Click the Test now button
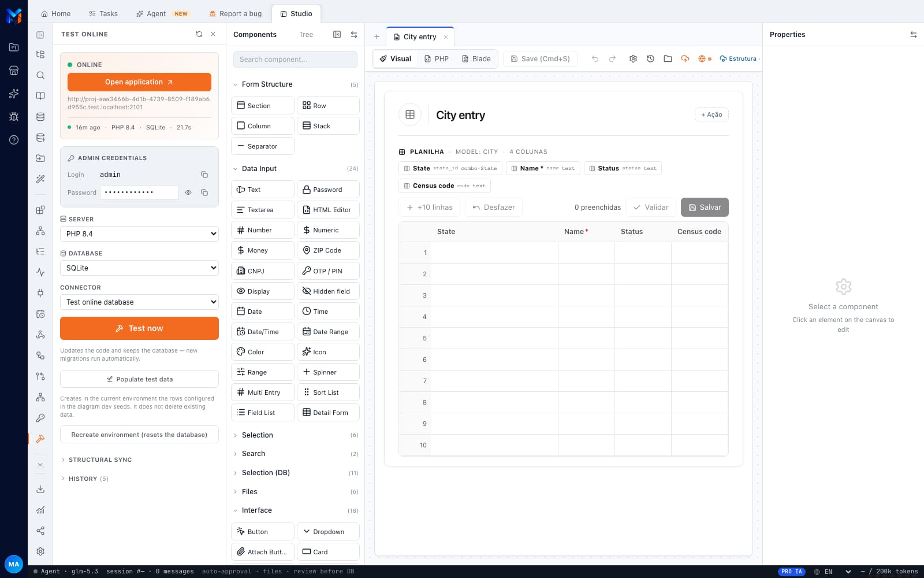Screen dimensions: 924x578 [139, 328]
